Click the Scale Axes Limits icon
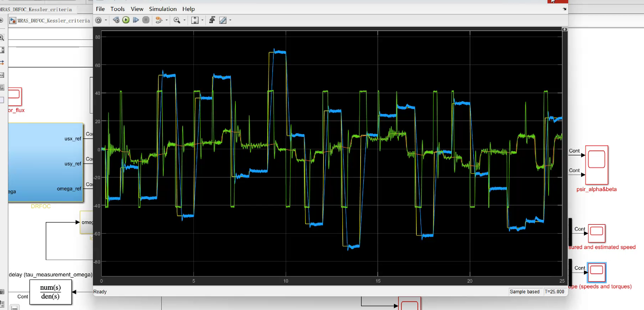644x310 pixels. [195, 20]
